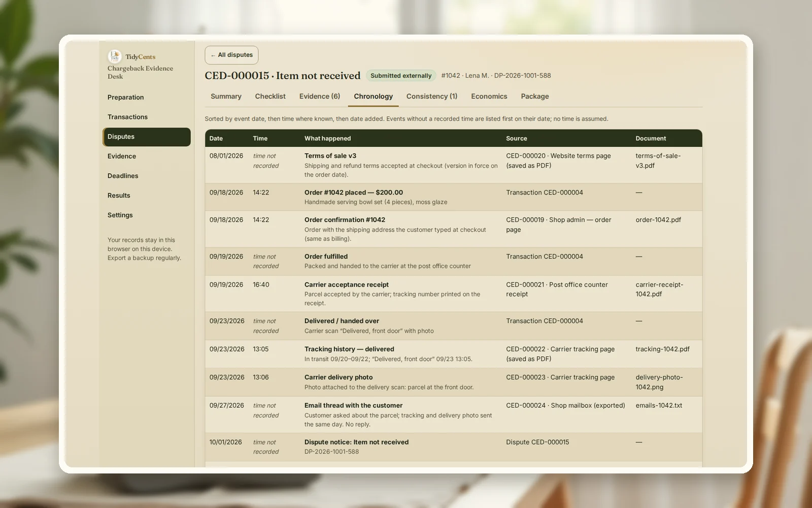Click Dispute notice: Item not received event

[x=356, y=442]
